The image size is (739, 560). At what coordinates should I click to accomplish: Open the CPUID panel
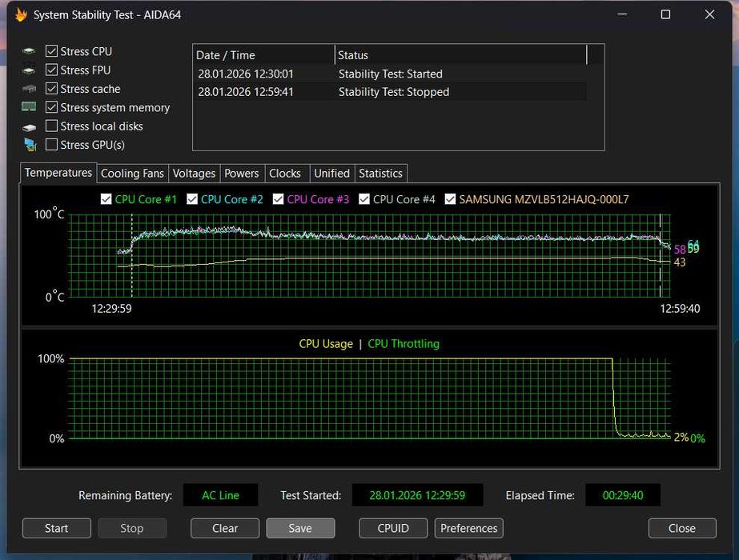393,528
